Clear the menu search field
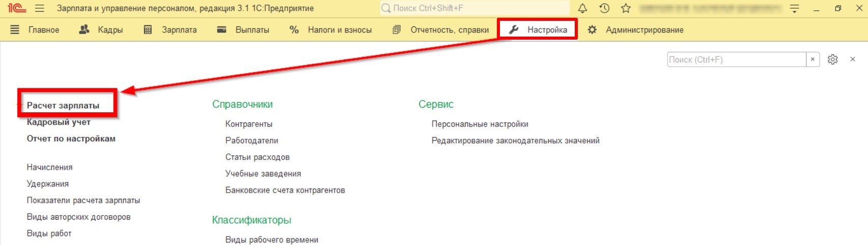 [x=813, y=59]
